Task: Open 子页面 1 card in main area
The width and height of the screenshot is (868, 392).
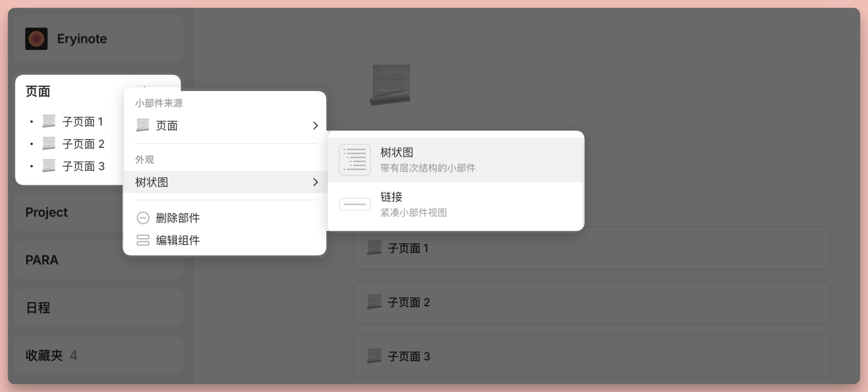Action: point(592,248)
